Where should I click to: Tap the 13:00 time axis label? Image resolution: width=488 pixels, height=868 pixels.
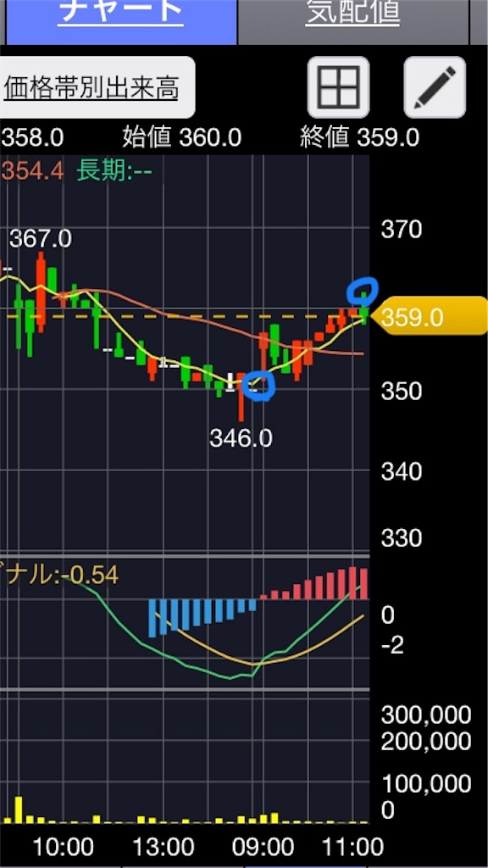coord(164,847)
